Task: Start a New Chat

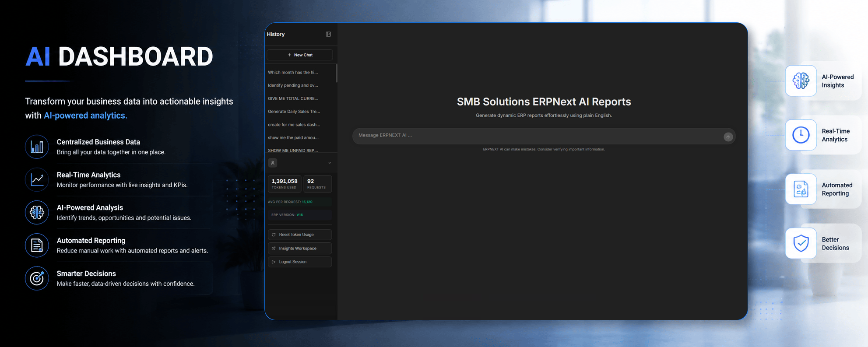Action: (300, 55)
